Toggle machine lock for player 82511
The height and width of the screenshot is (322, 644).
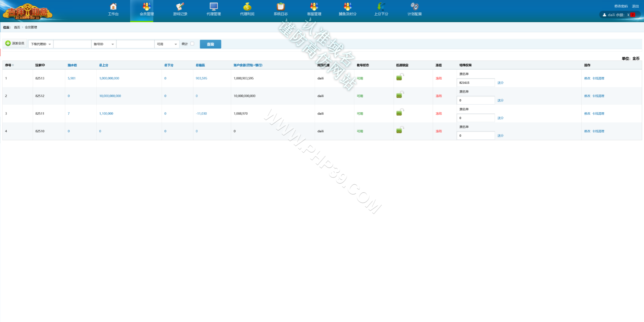pos(400,112)
